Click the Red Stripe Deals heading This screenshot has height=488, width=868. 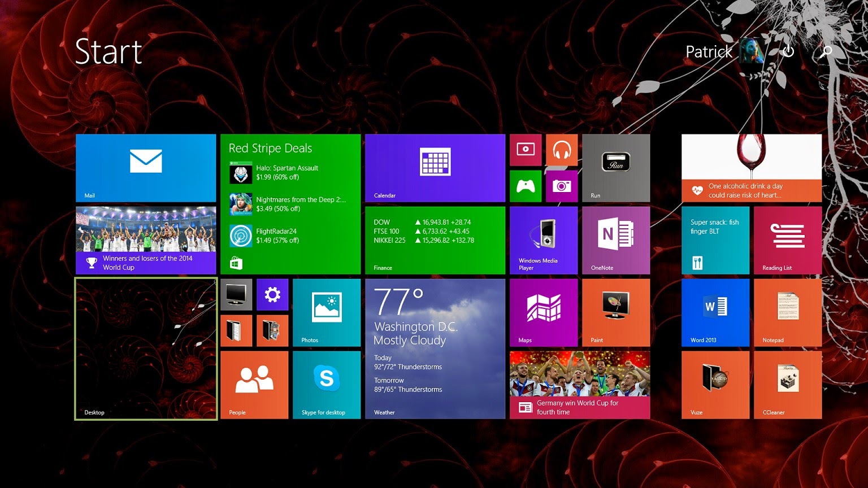pos(270,148)
